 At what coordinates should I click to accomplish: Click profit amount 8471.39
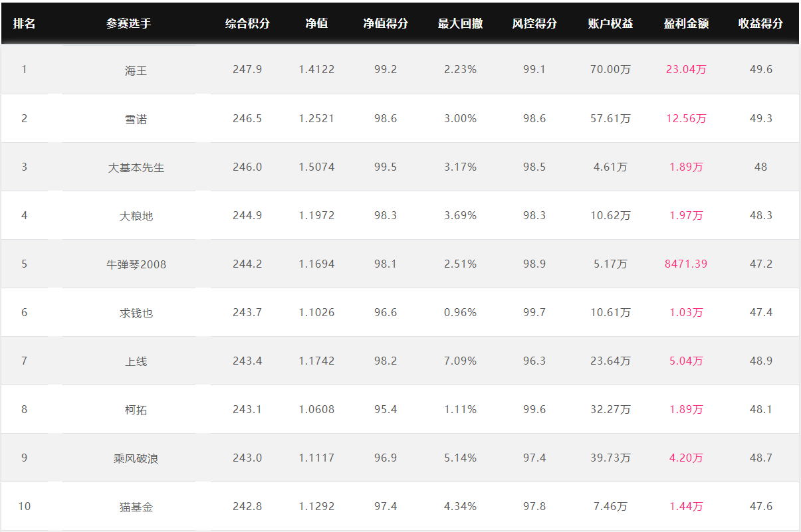tap(686, 264)
